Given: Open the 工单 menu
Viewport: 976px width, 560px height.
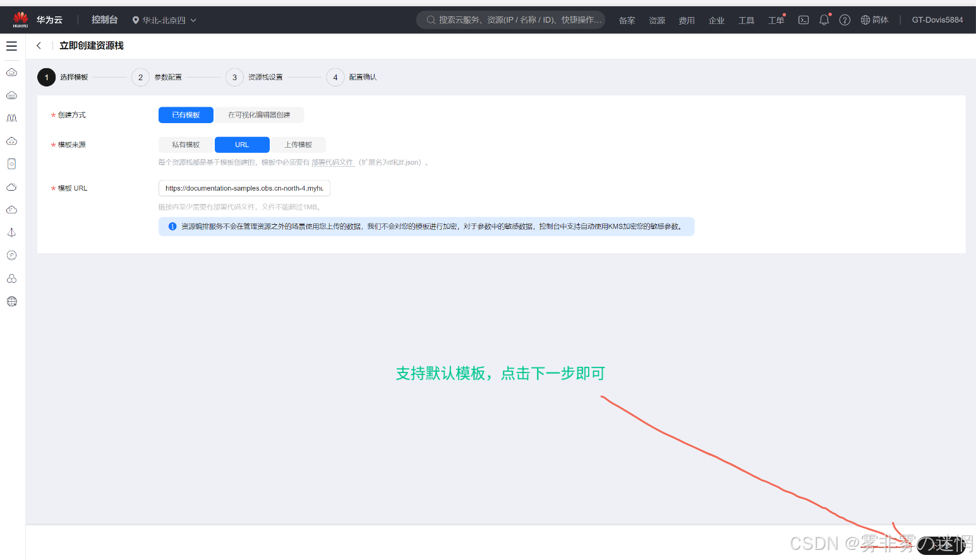Looking at the screenshot, I should tap(776, 20).
